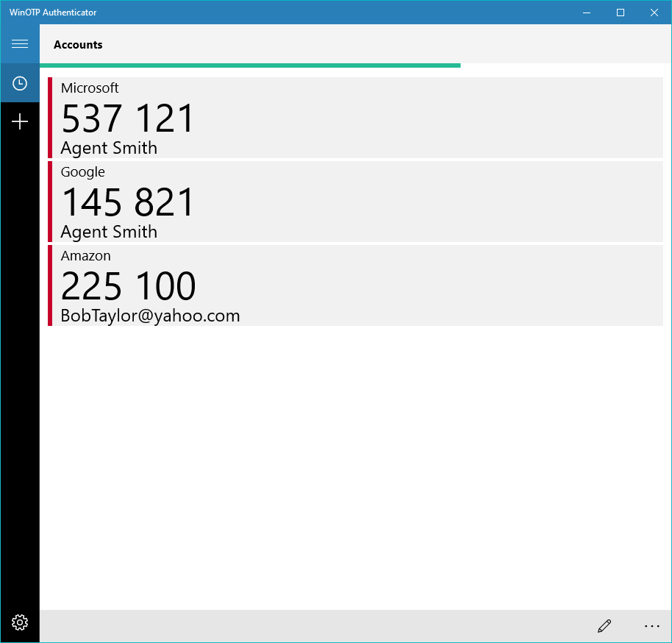Click Agent Smith under Microsoft
The height and width of the screenshot is (643, 672).
point(108,148)
